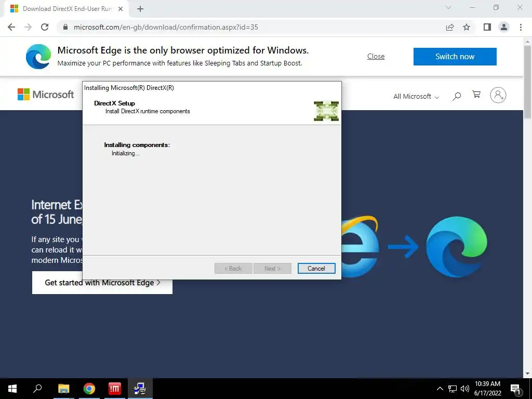Open the Chrome profile menu
This screenshot has height=399, width=532.
click(504, 27)
